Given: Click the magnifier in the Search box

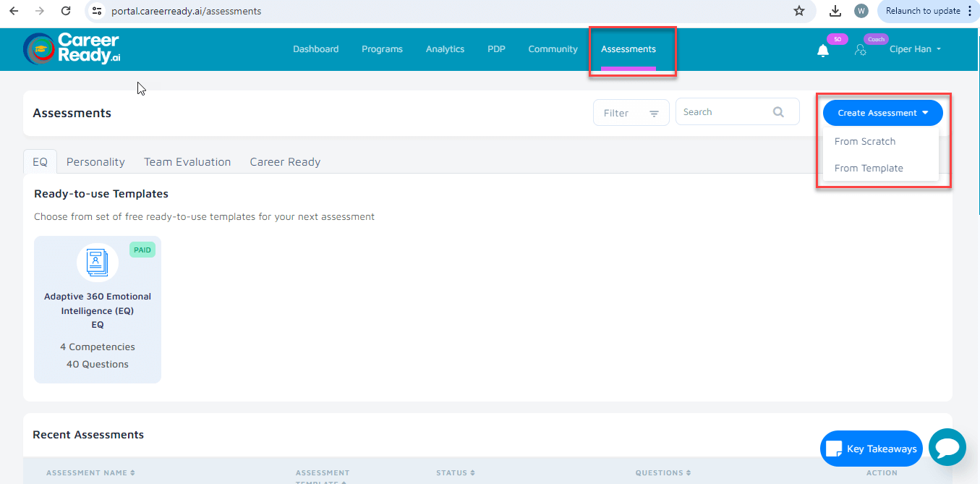Looking at the screenshot, I should (x=778, y=111).
